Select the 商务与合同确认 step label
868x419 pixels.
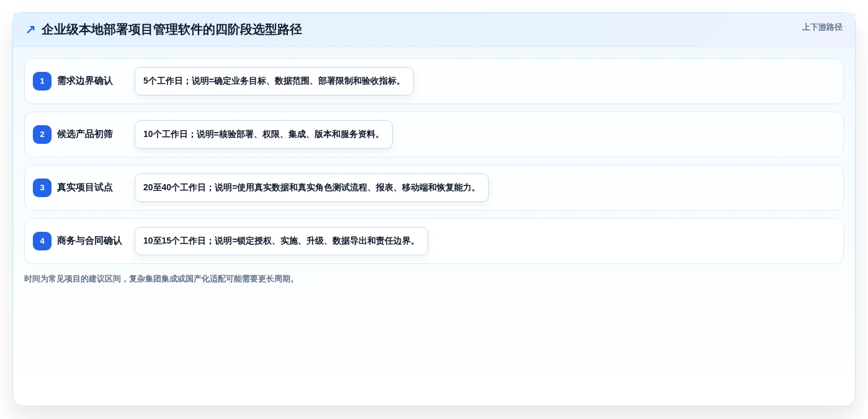click(x=89, y=241)
